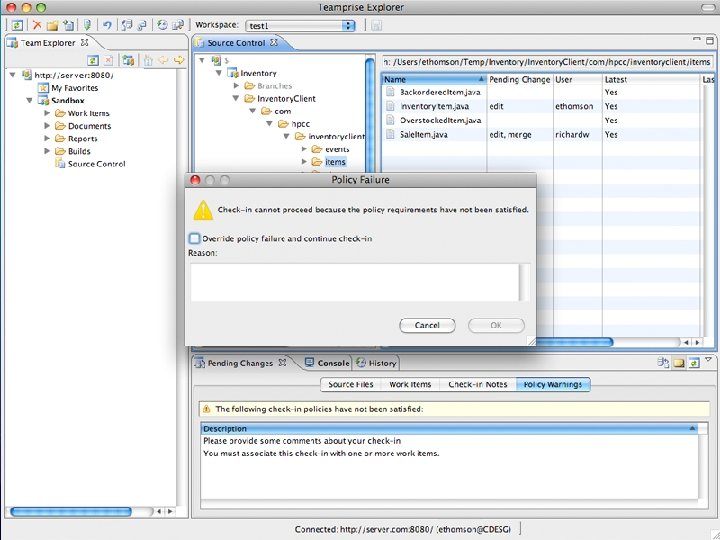
Task: Select My Favorites in Team Explorer
Action: click(x=68, y=88)
